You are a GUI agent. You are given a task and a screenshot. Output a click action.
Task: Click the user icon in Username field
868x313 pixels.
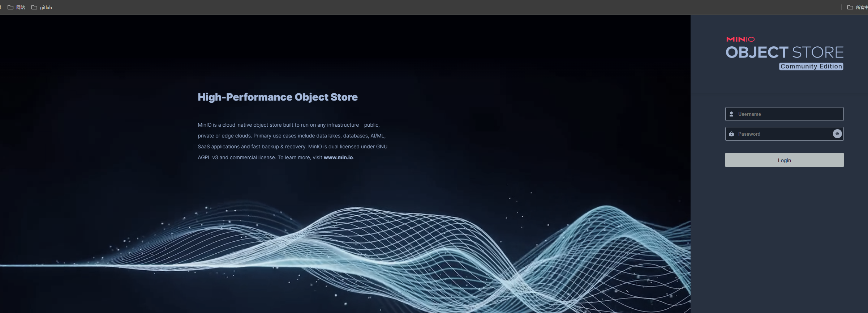(731, 114)
